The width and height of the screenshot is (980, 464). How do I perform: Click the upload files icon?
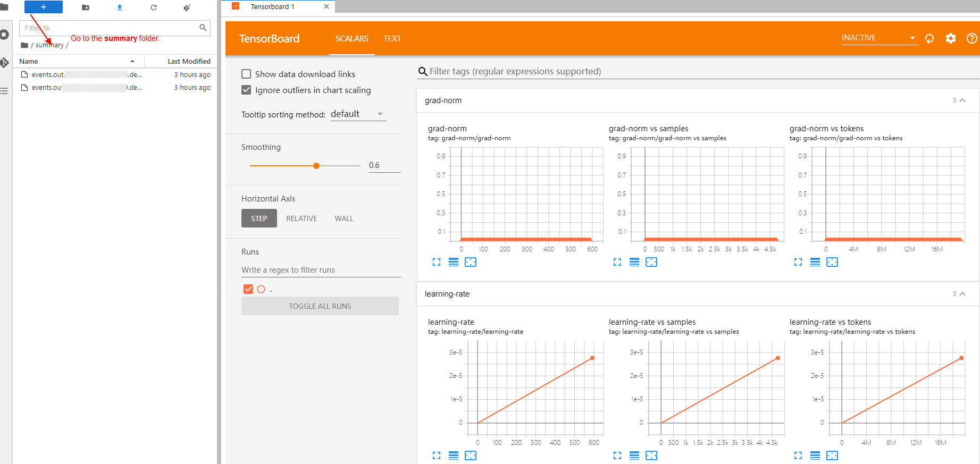(x=120, y=7)
